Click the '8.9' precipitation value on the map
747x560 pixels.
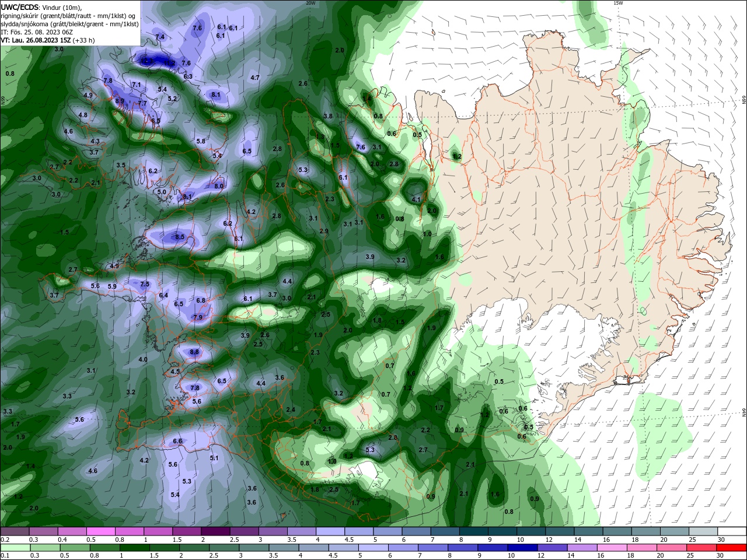click(120, 101)
